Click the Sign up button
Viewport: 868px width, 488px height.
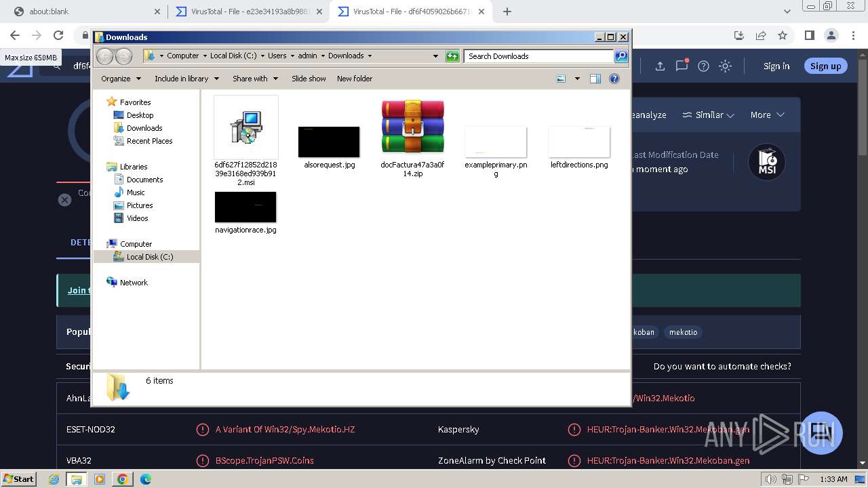click(825, 66)
